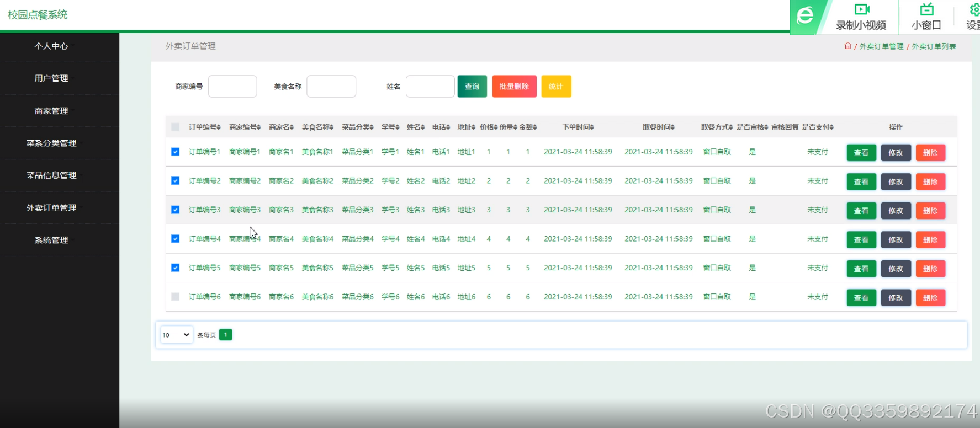View order 订单编号4 with 查看 button
The width and height of the screenshot is (980, 428).
[861, 240]
